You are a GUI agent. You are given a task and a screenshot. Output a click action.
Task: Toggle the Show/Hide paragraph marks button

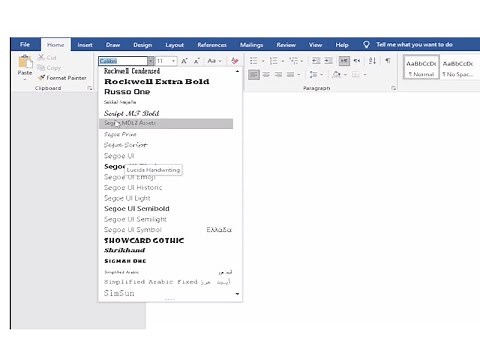click(388, 61)
